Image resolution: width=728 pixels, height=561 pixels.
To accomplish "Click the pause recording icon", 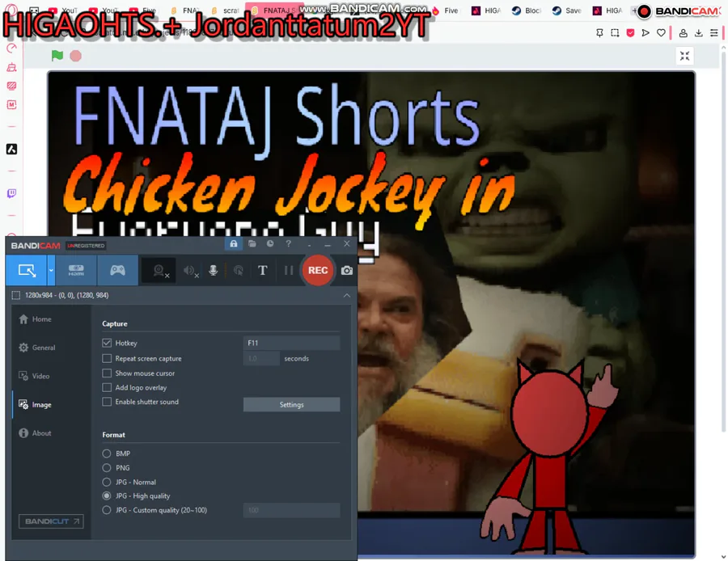I will [x=288, y=270].
